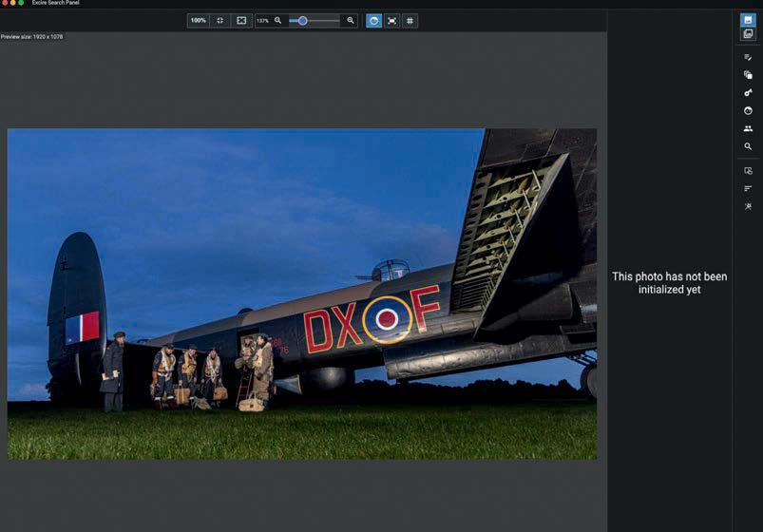Click the zoom in magnifier icon

[351, 20]
